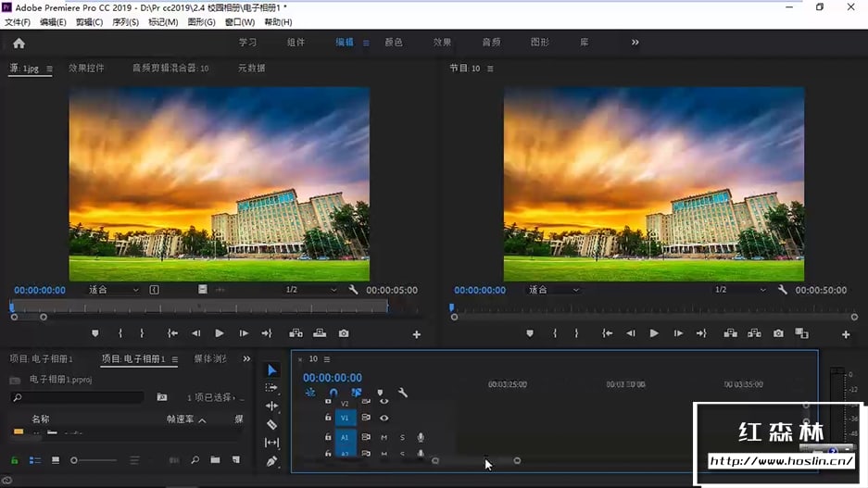The width and height of the screenshot is (868, 488).
Task: Toggle V2 track output eye
Action: (384, 401)
